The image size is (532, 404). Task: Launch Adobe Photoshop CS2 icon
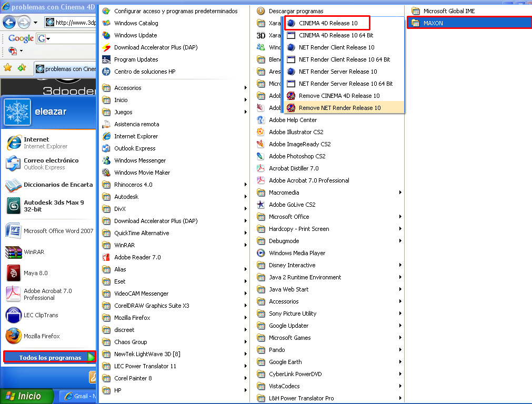260,156
